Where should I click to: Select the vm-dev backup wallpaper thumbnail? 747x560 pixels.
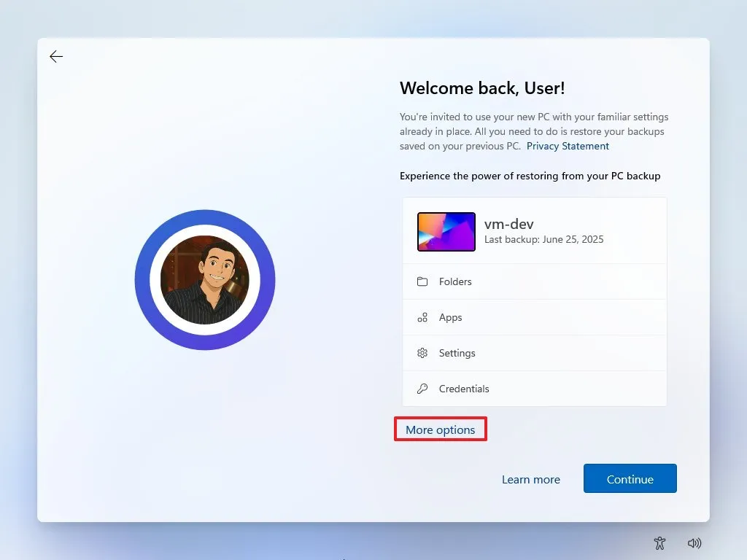446,232
